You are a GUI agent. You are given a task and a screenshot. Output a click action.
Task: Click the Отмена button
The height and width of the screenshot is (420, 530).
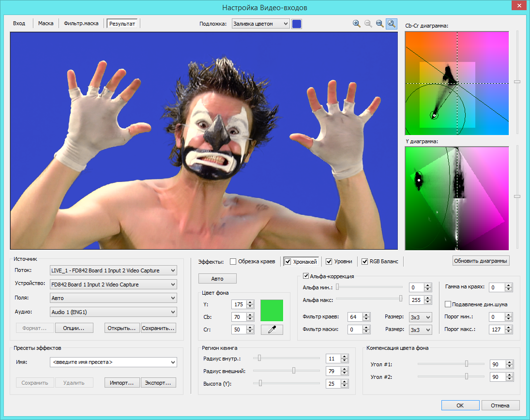500,405
